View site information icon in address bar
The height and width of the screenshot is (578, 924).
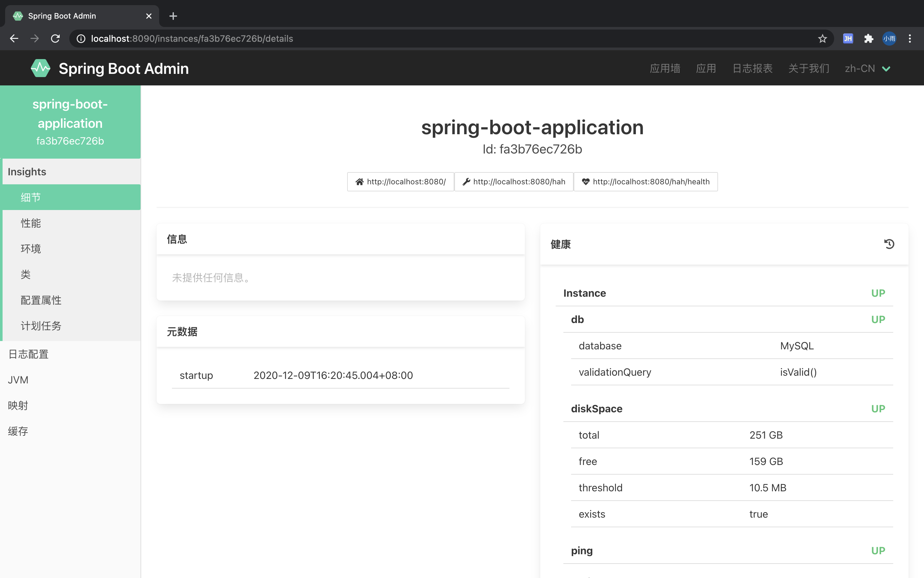pos(81,39)
